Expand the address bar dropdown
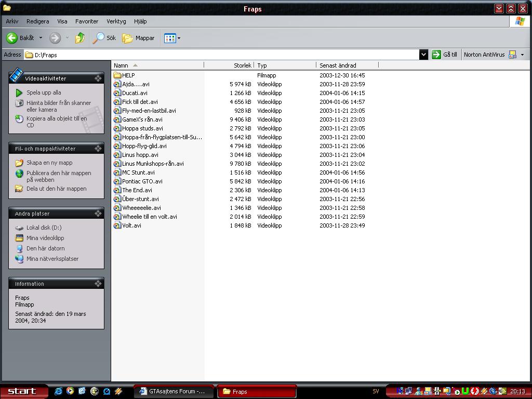Image resolution: width=532 pixels, height=399 pixels. tap(423, 55)
